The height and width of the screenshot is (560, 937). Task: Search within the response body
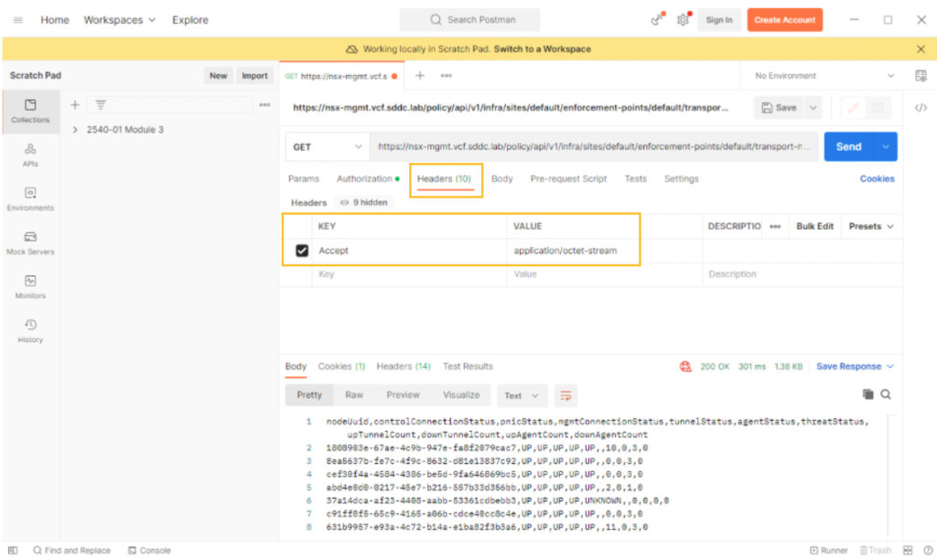point(886,394)
